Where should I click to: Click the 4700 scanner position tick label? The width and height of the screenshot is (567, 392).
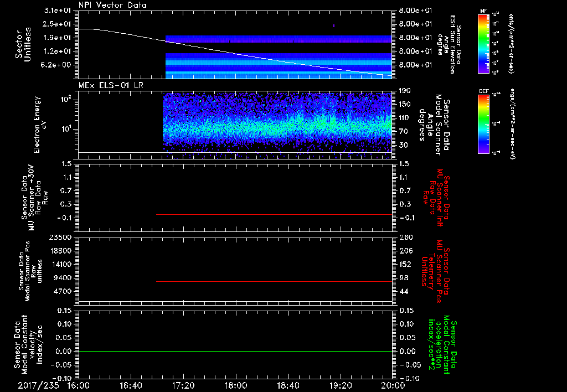pyautogui.click(x=63, y=292)
